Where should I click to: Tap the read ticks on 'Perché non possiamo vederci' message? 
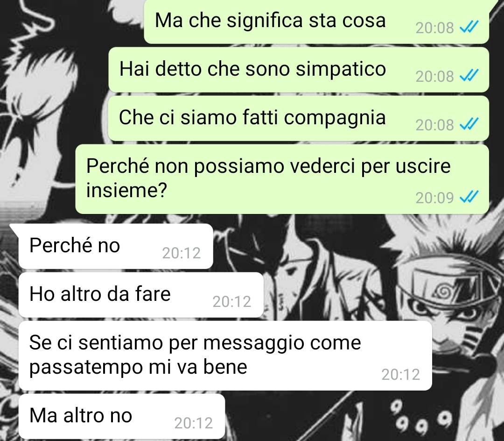pyautogui.click(x=469, y=197)
